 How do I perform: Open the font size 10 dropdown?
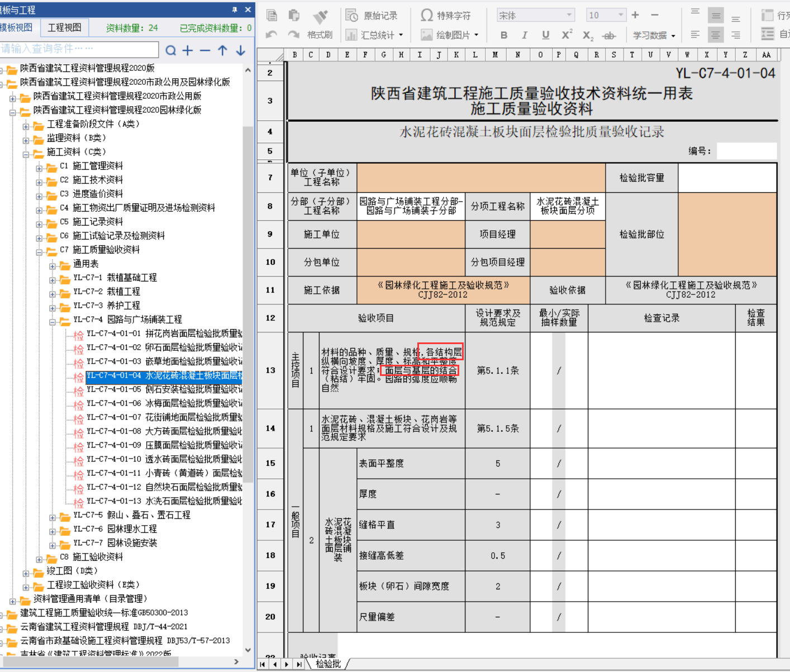pyautogui.click(x=621, y=15)
